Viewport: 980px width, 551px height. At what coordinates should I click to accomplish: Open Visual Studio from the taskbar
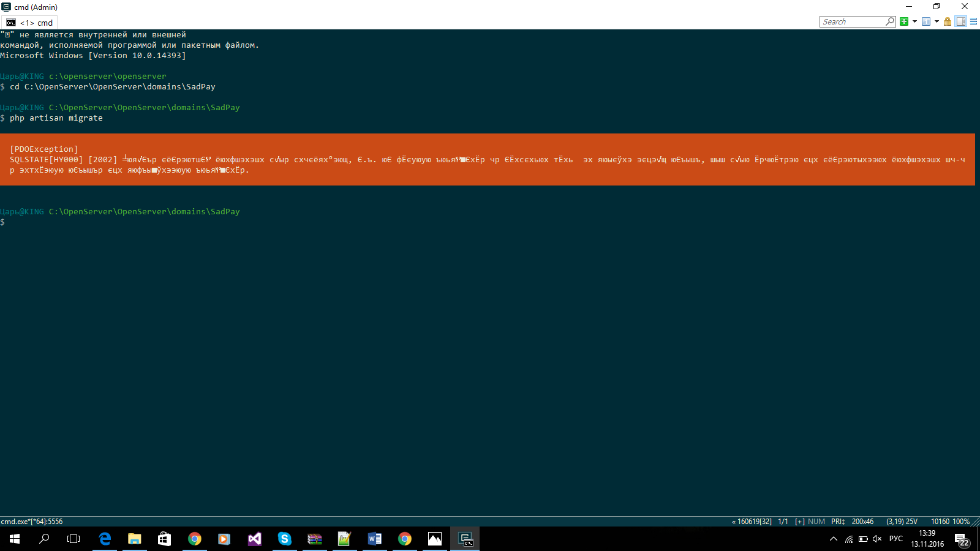255,539
